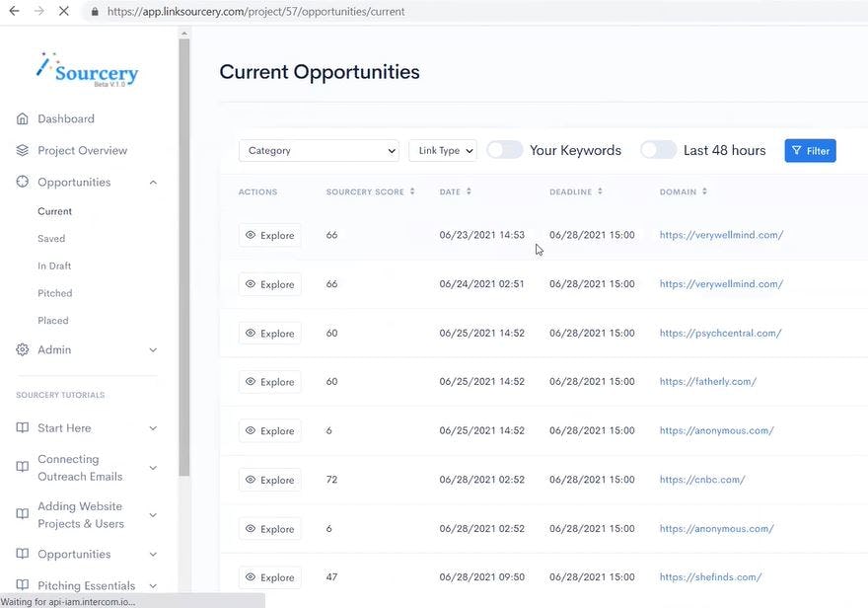Click the tutorials Opportunities book icon
Image resolution: width=868 pixels, height=608 pixels.
pyautogui.click(x=22, y=554)
